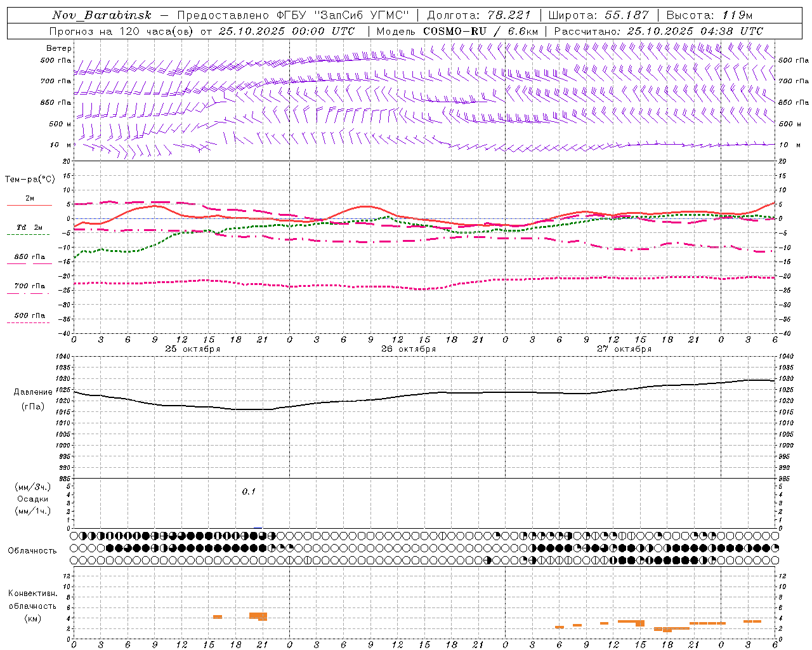Click the computed time Рассчитано: 25.10.2025 04:38 UTC
Screen dimensions: 812x650
click(658, 31)
